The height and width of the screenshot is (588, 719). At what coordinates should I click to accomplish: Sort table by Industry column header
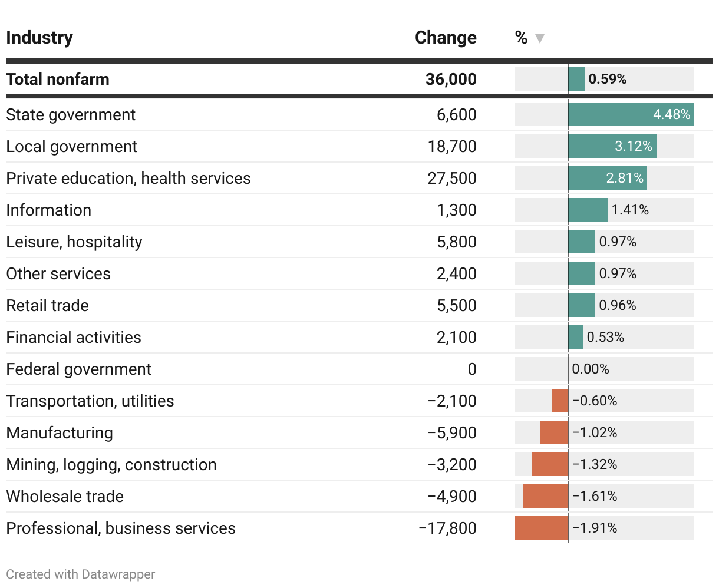[x=39, y=38]
